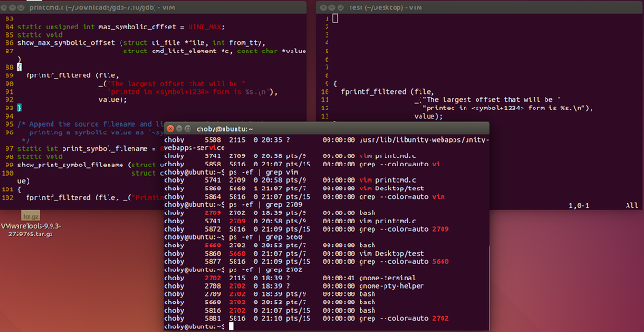Click fprintf_filtered on line 102 of printcmd.c
Viewport: 644px width, 332px height.
tap(58, 198)
